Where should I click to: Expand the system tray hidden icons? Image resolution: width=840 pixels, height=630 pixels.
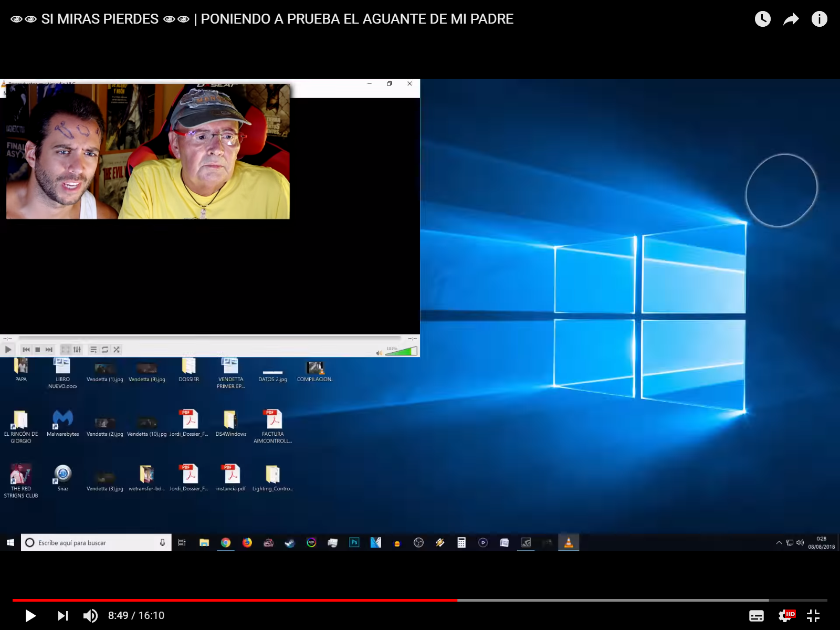779,542
